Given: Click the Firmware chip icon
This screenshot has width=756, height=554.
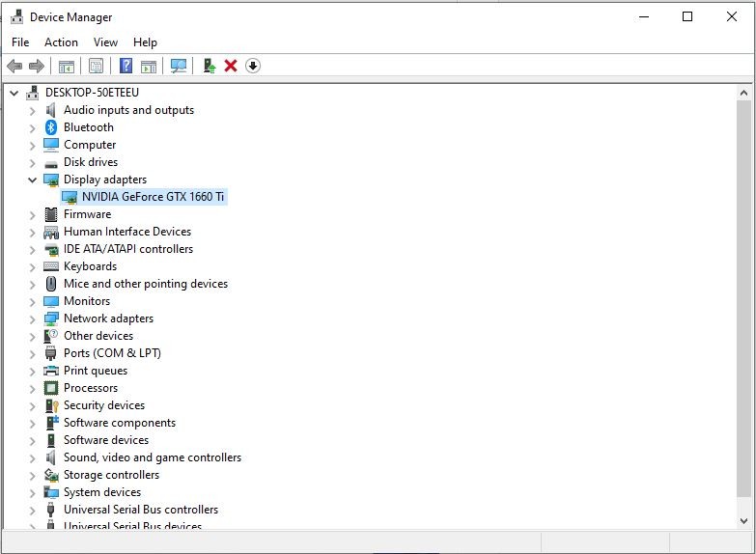Looking at the screenshot, I should click(x=51, y=214).
